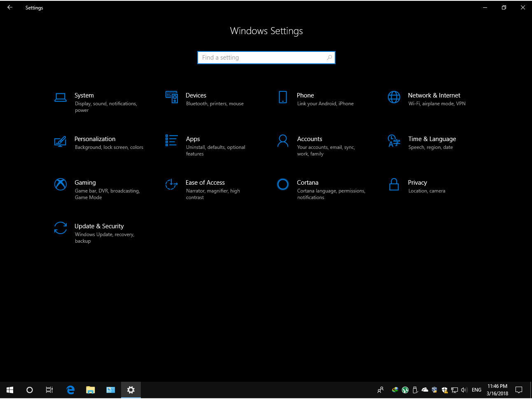The width and height of the screenshot is (532, 399).
Task: Click the Internet Download Manager tray icon
Action: coord(395,390)
